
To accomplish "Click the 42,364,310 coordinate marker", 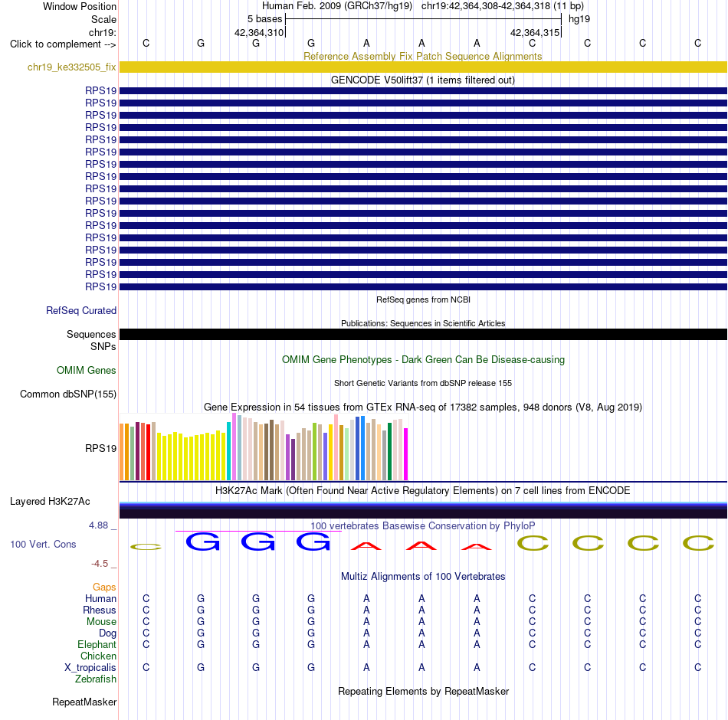I will point(258,32).
